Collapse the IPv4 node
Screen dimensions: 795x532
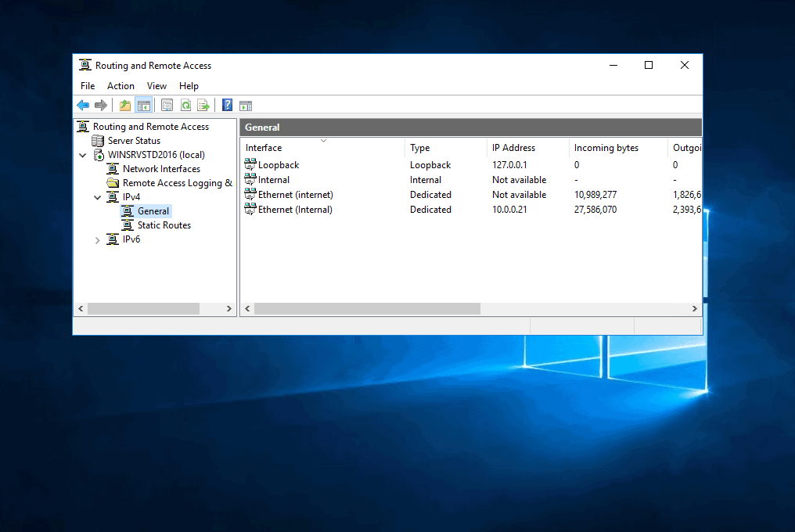coord(97,197)
